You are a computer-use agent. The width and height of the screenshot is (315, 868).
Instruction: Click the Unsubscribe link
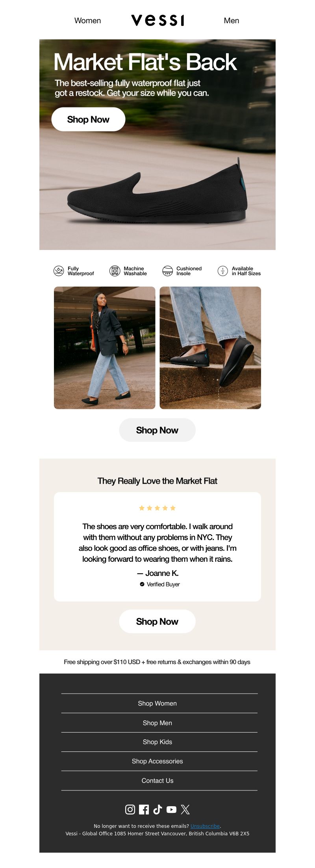[205, 826]
